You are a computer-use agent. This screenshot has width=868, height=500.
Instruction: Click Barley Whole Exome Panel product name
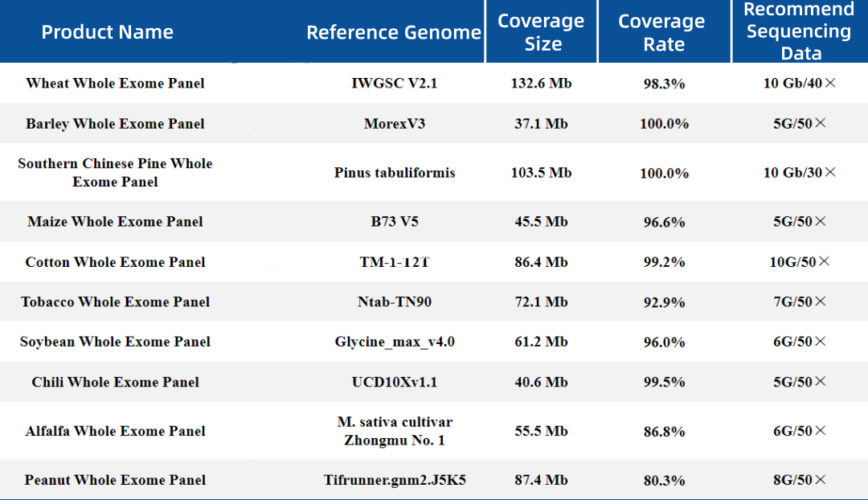[115, 124]
